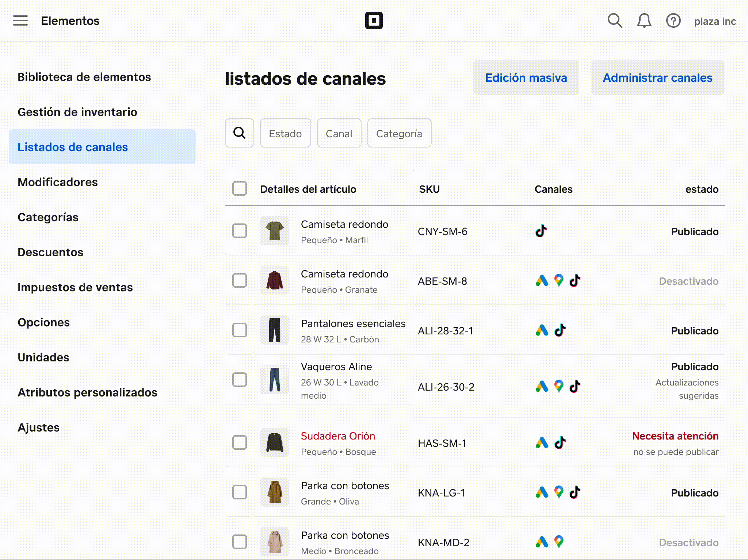
Task: Click the help question mark icon
Action: (x=673, y=21)
